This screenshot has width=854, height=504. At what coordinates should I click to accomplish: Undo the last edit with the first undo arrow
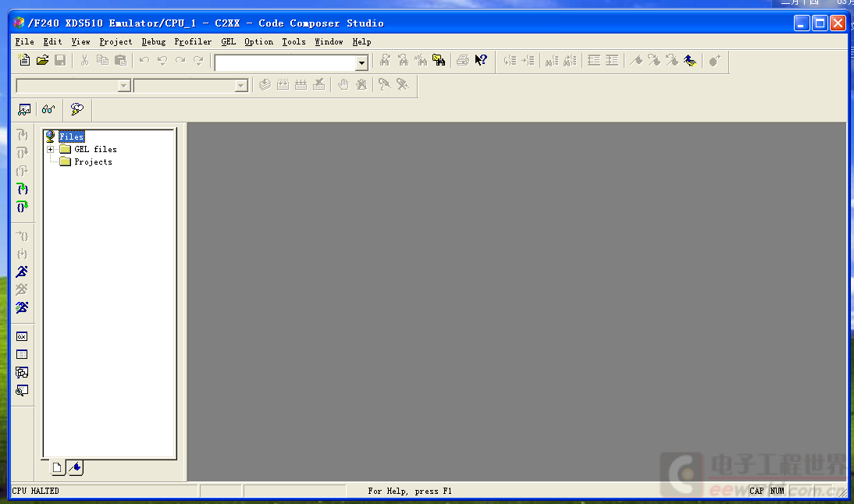(x=144, y=60)
